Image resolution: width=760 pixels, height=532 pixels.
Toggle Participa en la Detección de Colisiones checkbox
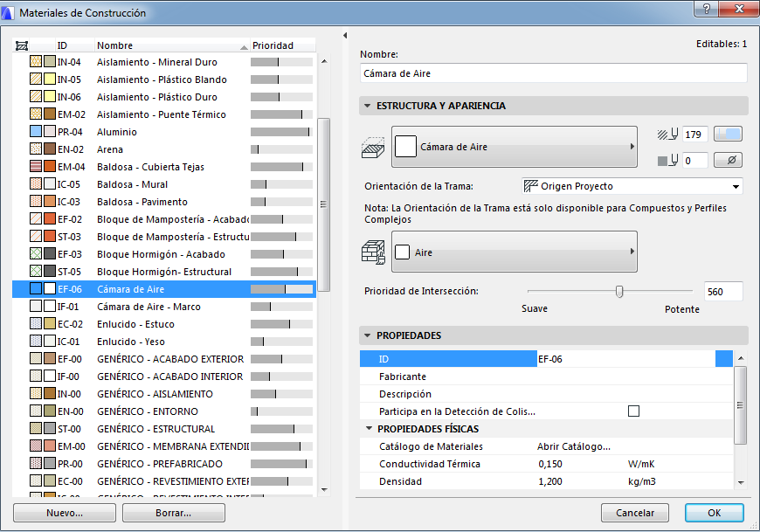coord(633,411)
